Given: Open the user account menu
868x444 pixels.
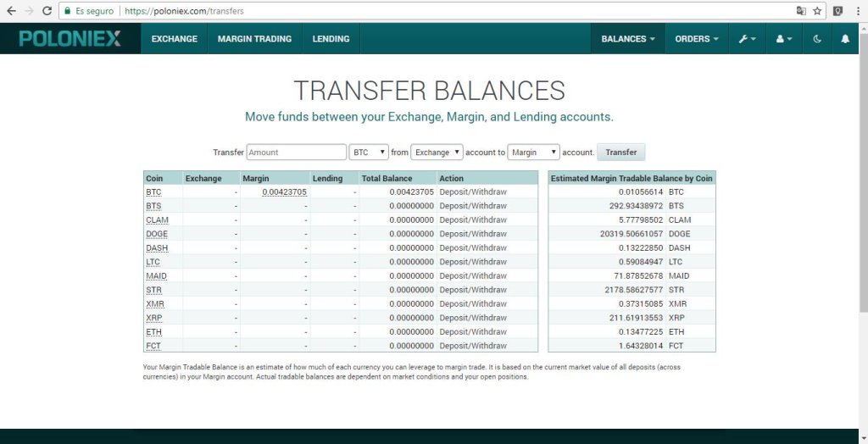Looking at the screenshot, I should (784, 39).
